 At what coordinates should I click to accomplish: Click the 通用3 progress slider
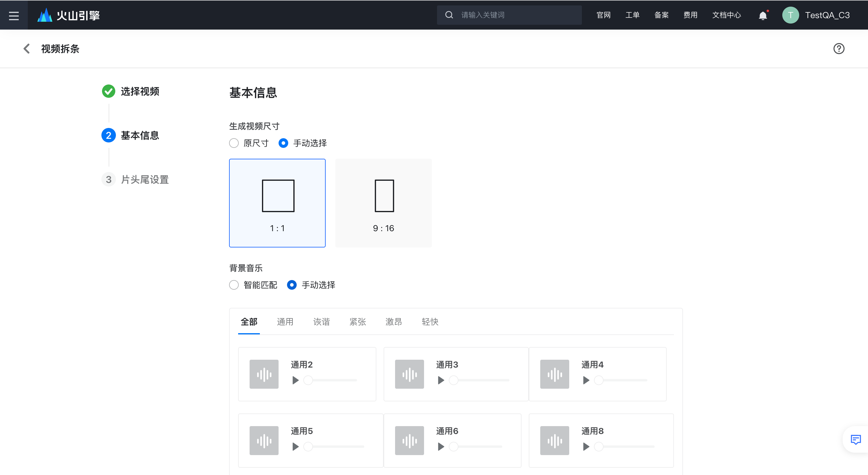tap(479, 380)
